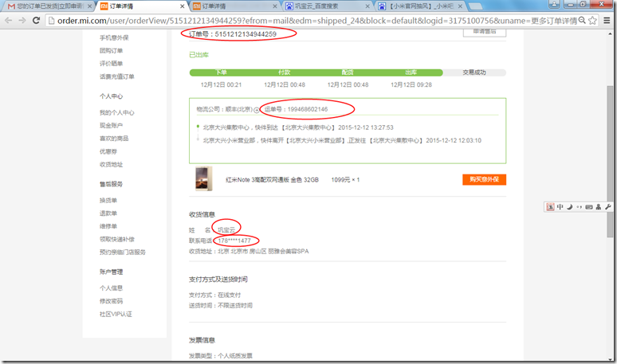
Task: Click the browser forward arrow
Action: pyautogui.click(x=22, y=21)
